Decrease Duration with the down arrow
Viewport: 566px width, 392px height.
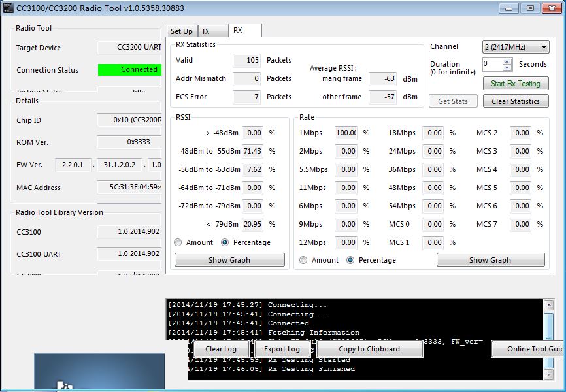click(x=507, y=67)
